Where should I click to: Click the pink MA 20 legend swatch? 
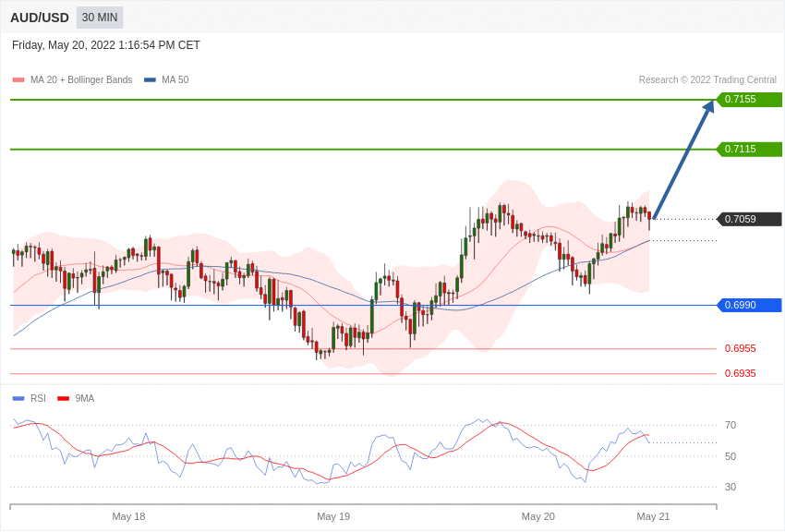(x=18, y=79)
